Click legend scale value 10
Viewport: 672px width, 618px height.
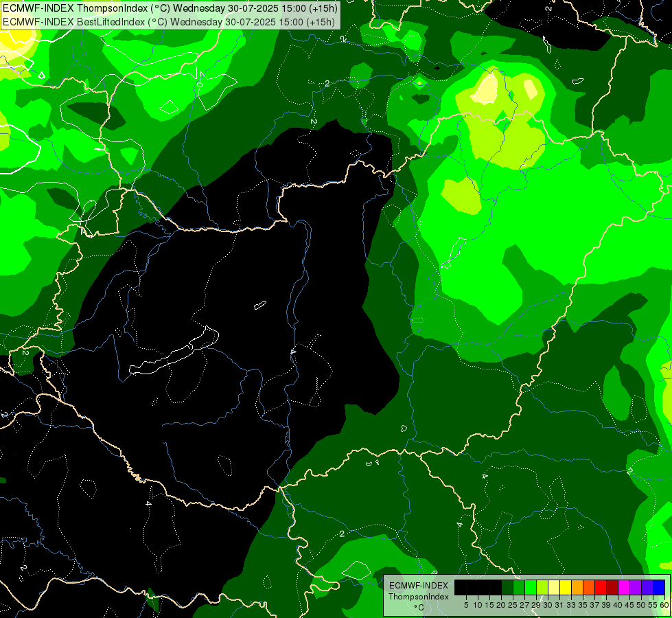pos(478,605)
